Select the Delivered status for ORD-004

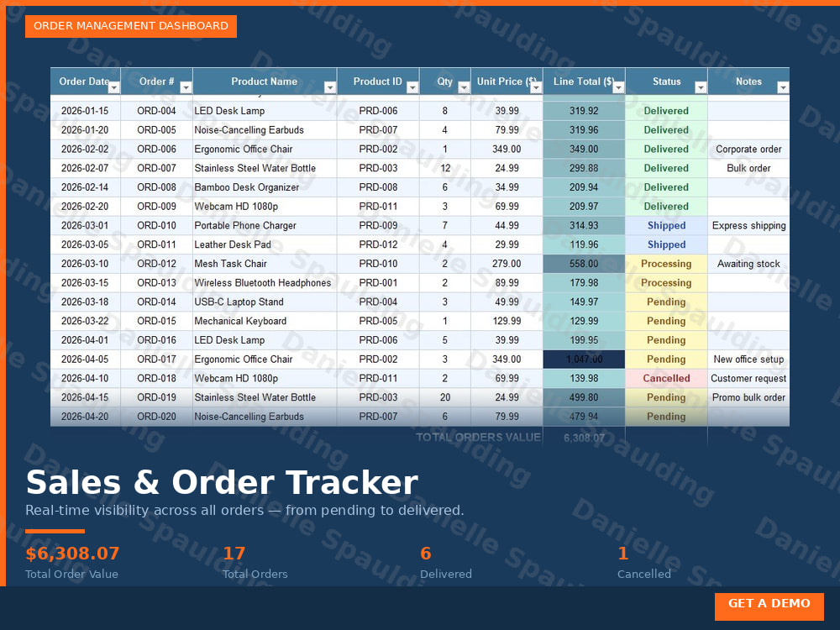coord(666,111)
